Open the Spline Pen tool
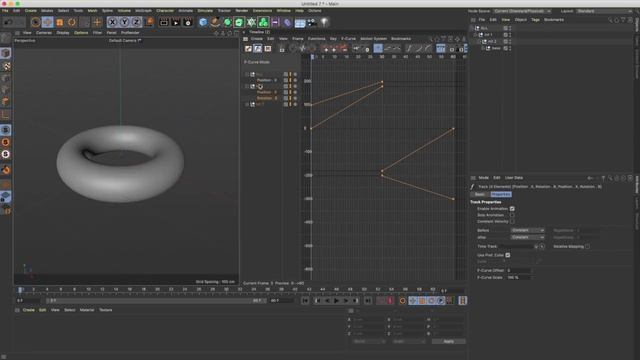The image size is (640, 360). [x=215, y=22]
